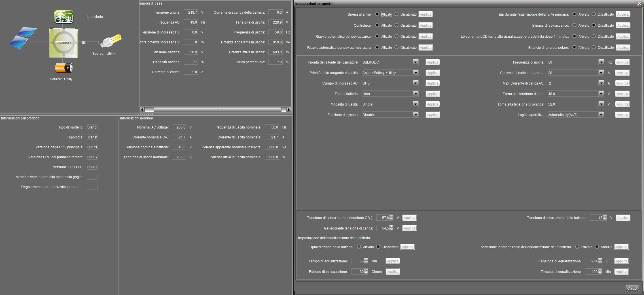Click the Tensione di equalizzazione input field
Screen dimensions: 644x295
tap(592, 261)
